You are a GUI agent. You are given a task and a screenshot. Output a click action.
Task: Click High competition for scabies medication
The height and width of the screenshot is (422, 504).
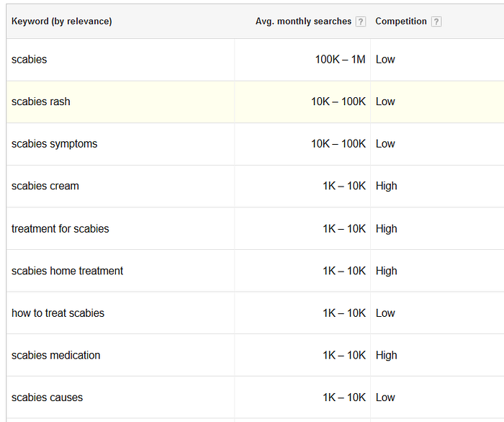[x=387, y=355]
